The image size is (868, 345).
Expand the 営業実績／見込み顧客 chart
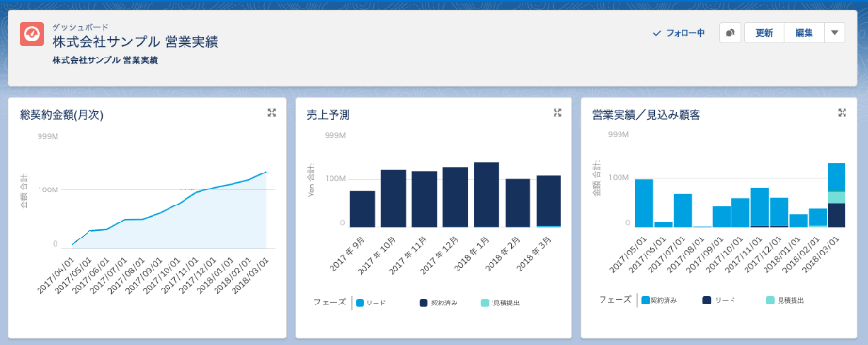click(842, 112)
